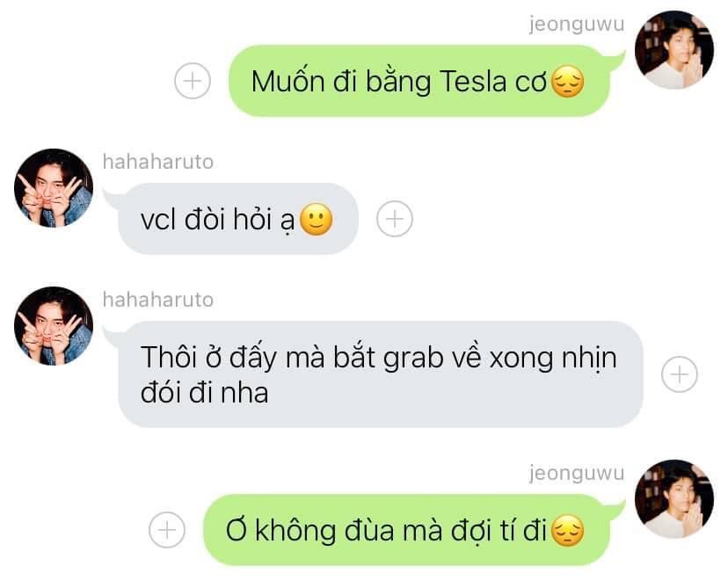Click hahaharuto username above grab message
The width and height of the screenshot is (728, 580).
(158, 300)
